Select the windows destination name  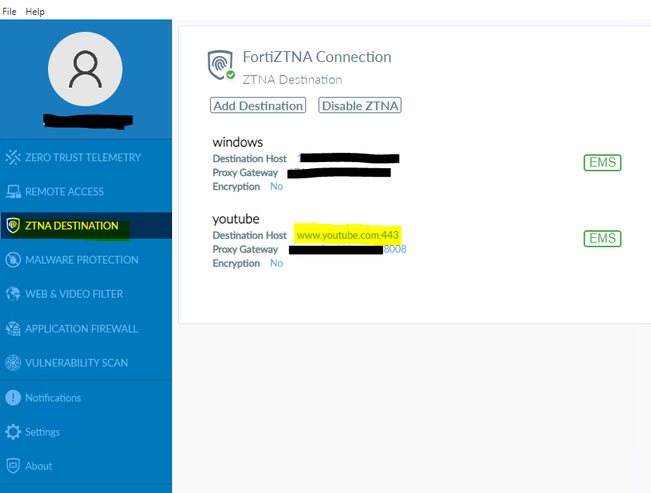(x=237, y=142)
